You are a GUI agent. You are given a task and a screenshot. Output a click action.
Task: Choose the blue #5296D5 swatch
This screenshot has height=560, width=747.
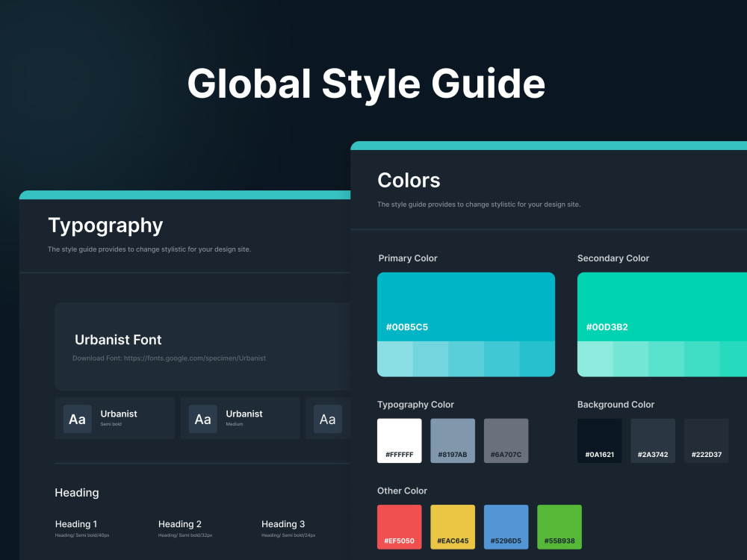pos(506,526)
